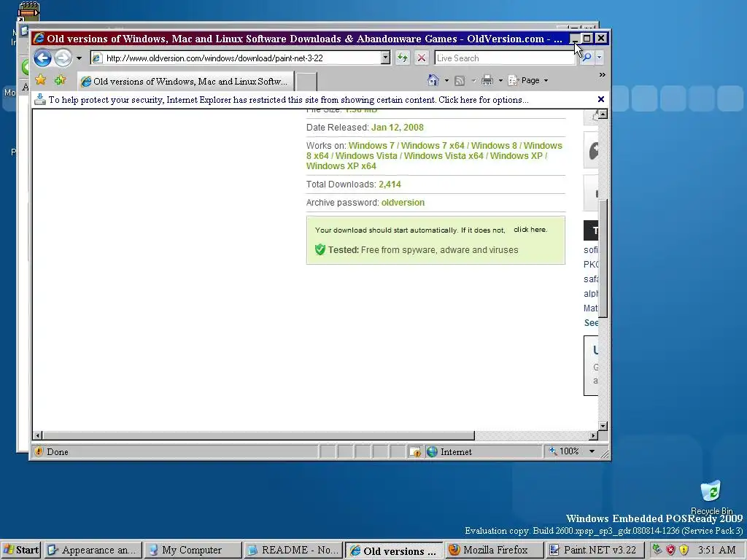Viewport: 747px width, 560px height.
Task: Click the green Tested shield icon
Action: (x=320, y=249)
